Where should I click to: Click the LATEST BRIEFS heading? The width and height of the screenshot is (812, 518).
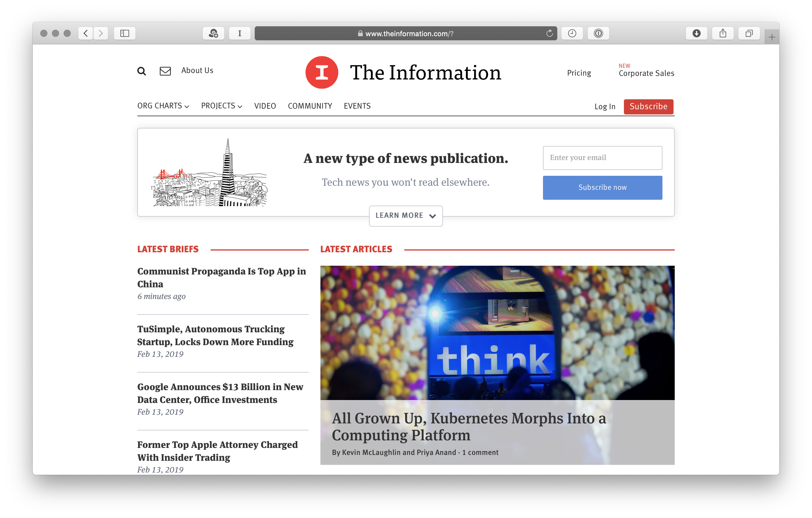click(168, 249)
